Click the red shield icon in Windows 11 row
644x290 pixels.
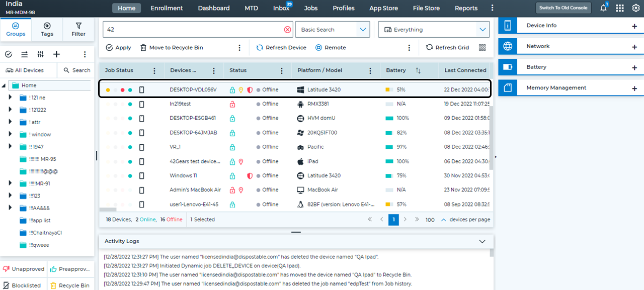(250, 176)
